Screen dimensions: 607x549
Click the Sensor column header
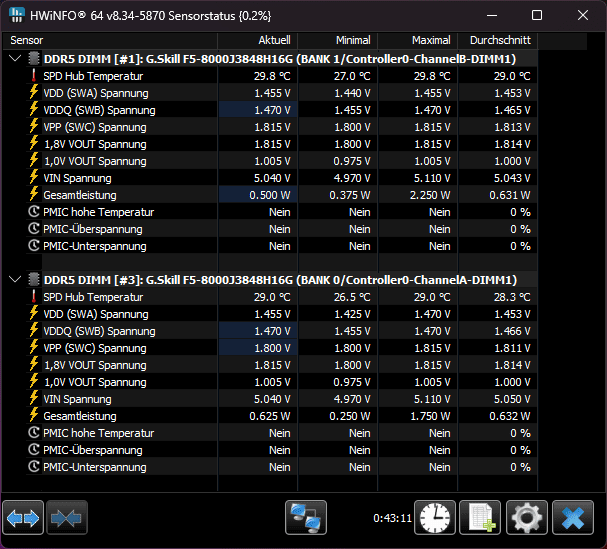tap(110, 40)
